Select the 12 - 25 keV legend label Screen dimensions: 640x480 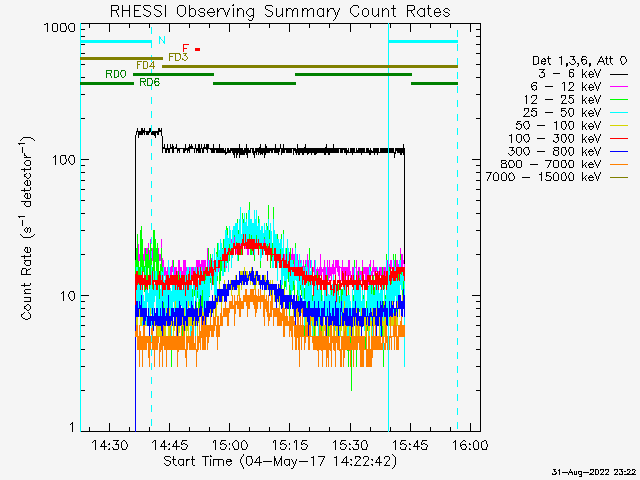tap(562, 100)
